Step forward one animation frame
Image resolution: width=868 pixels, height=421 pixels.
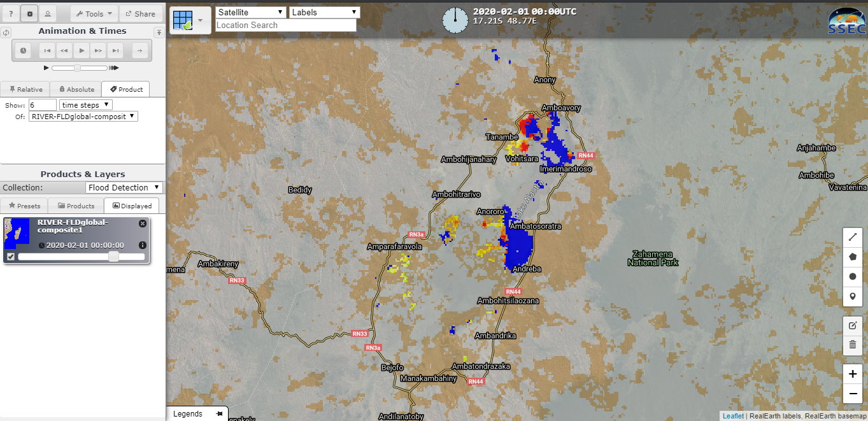[98, 50]
